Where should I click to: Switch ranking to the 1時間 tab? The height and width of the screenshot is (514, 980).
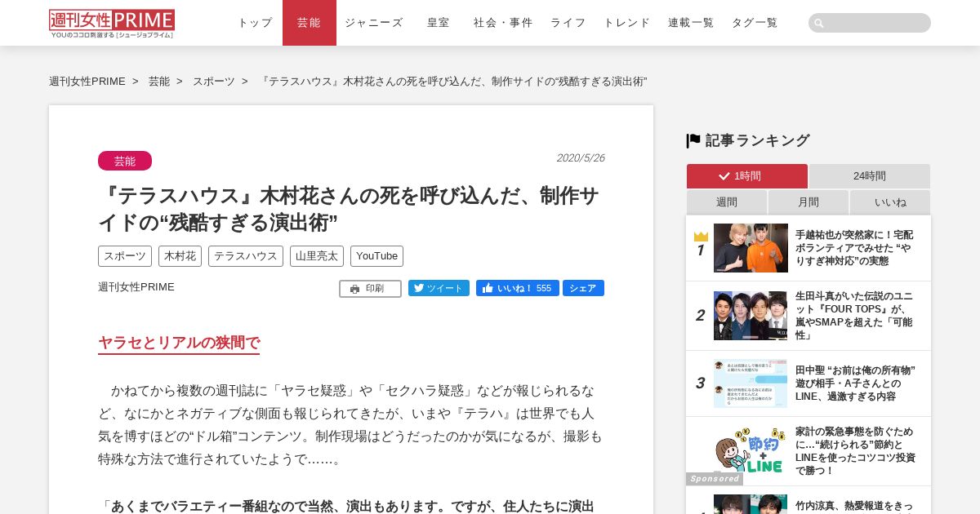(747, 176)
